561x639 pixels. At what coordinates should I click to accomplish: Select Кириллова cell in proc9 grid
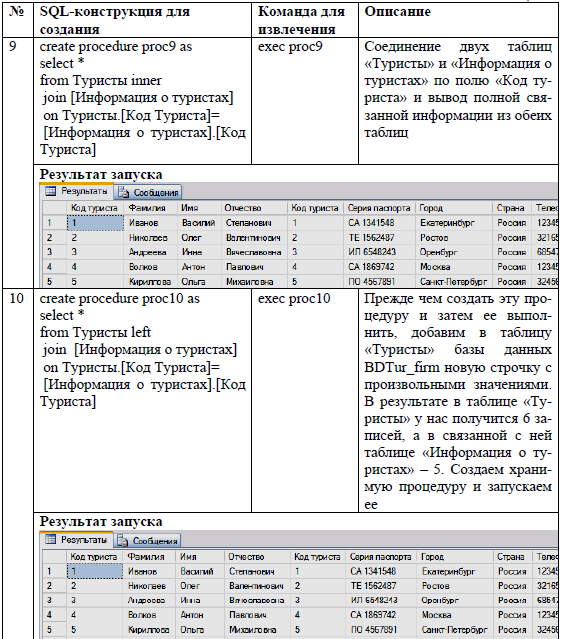[150, 282]
